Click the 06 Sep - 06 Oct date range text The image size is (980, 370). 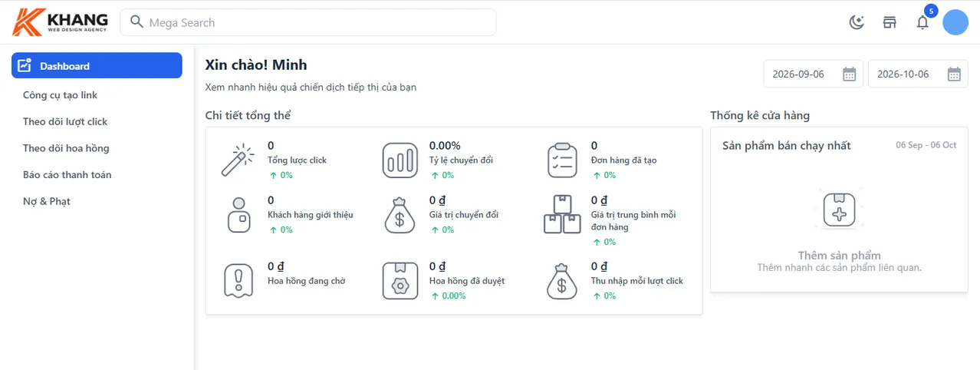[x=926, y=146]
